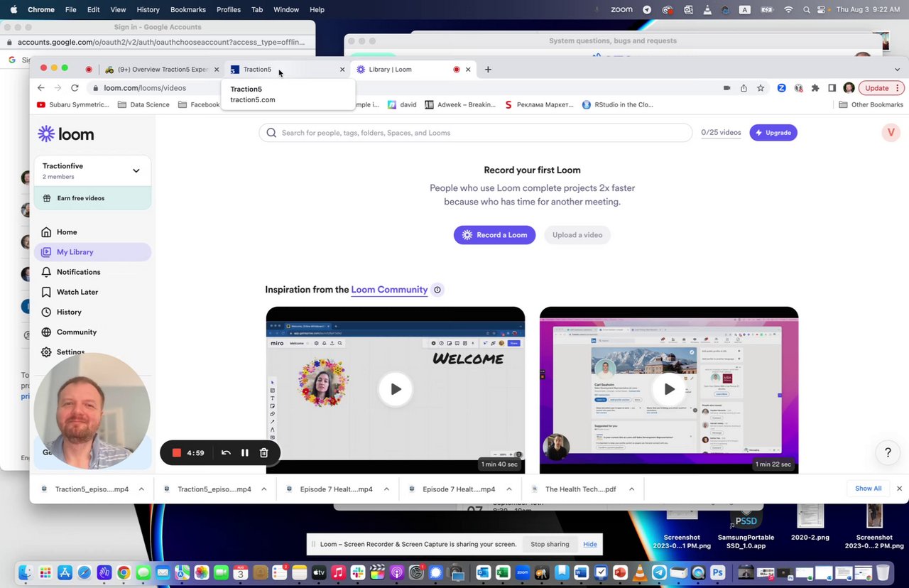The width and height of the screenshot is (909, 588).
Task: Open the File menu in macOS menu bar
Action: click(70, 9)
